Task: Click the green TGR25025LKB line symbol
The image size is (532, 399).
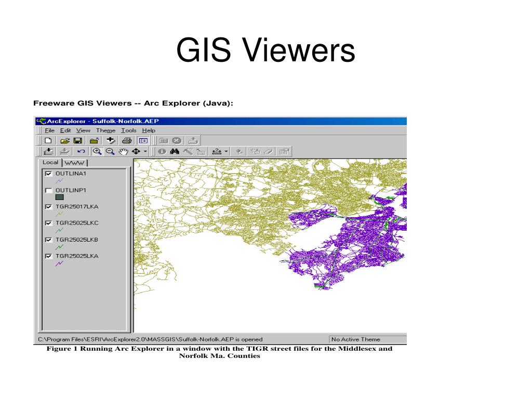Action: tap(59, 247)
